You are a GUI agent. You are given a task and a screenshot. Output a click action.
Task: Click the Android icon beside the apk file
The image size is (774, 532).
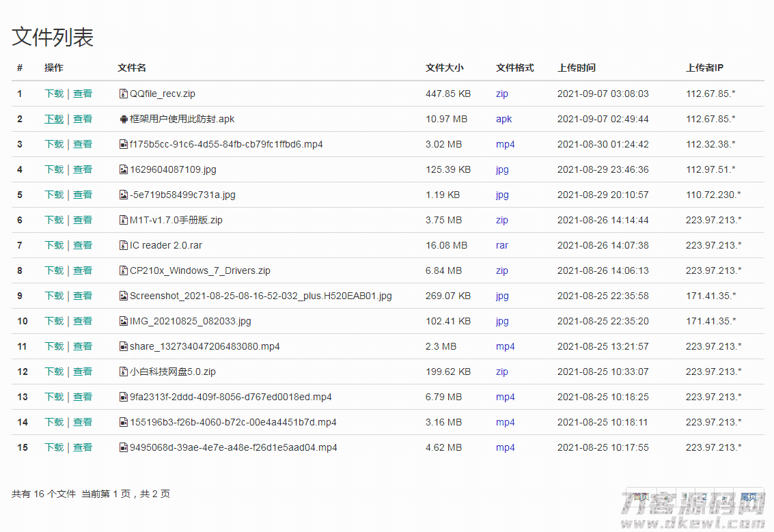[x=124, y=119]
